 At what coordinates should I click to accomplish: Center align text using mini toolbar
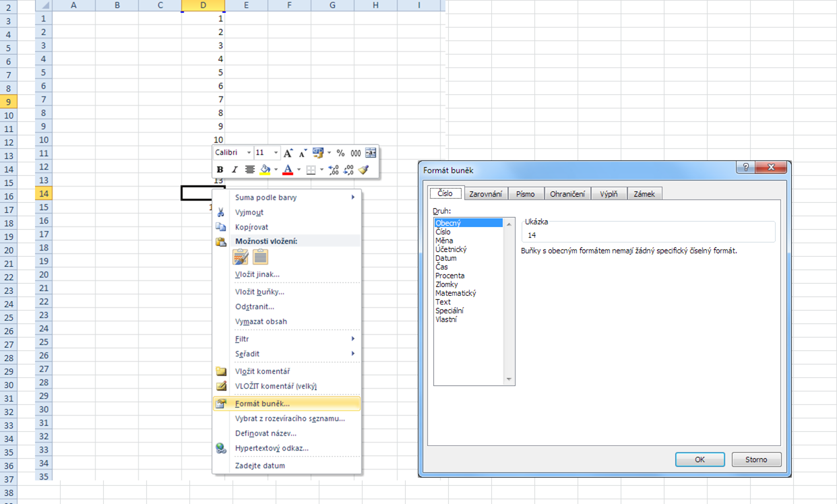(249, 170)
